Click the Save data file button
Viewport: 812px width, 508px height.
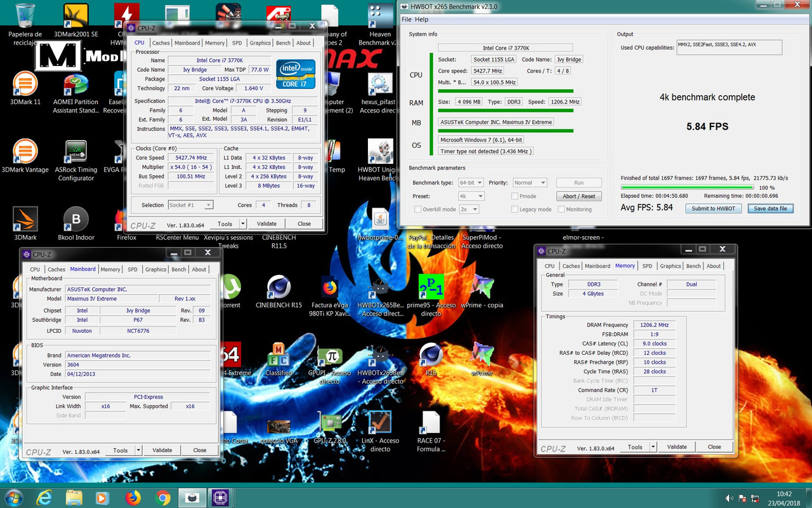[771, 208]
